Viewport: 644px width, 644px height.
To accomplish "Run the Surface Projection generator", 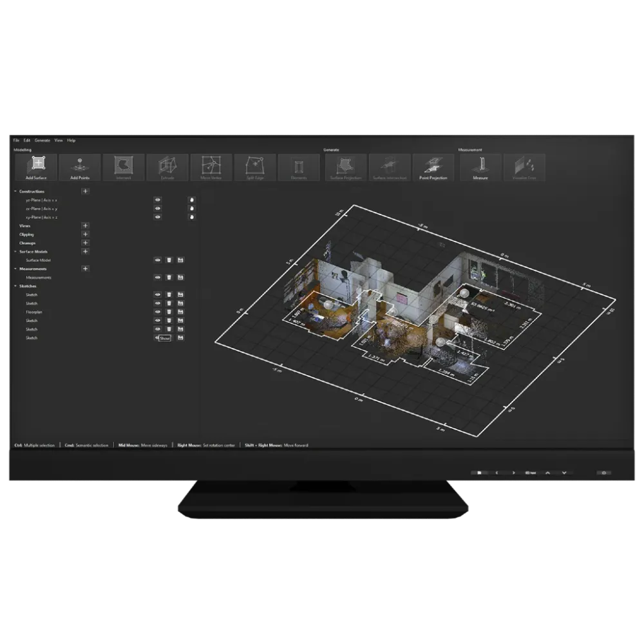I will (x=346, y=167).
